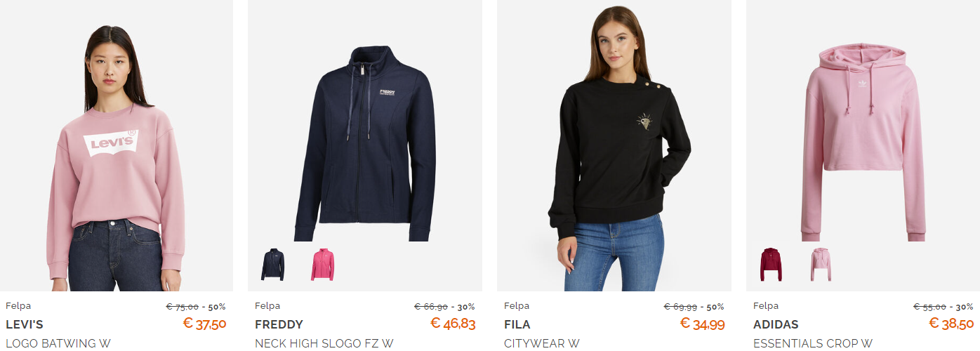Open CITYWEAR W product title
This screenshot has height=351, width=980.
542,343
